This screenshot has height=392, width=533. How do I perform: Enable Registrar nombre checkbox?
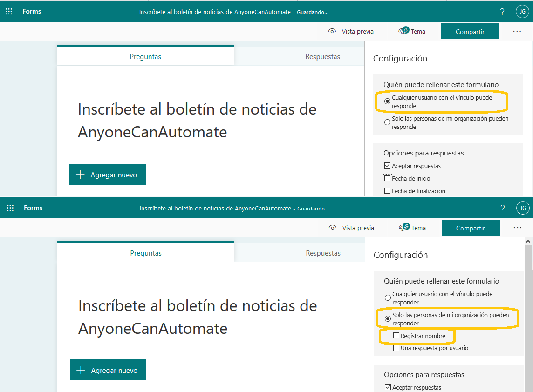396,336
